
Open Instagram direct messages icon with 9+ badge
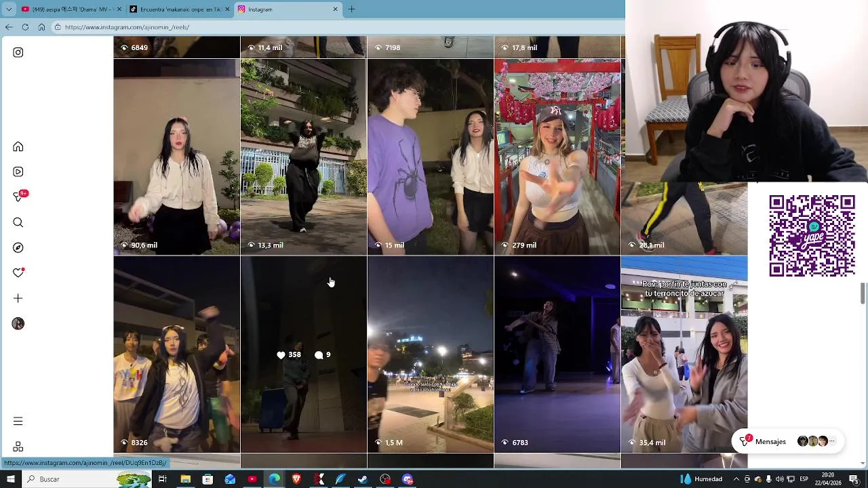point(19,197)
